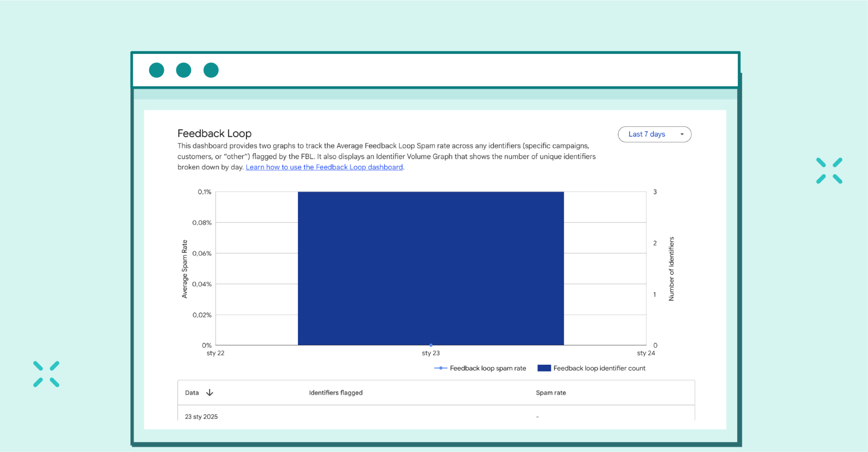Toggle the Feedback loop identifier count legend item
868x452 pixels.
(x=599, y=368)
